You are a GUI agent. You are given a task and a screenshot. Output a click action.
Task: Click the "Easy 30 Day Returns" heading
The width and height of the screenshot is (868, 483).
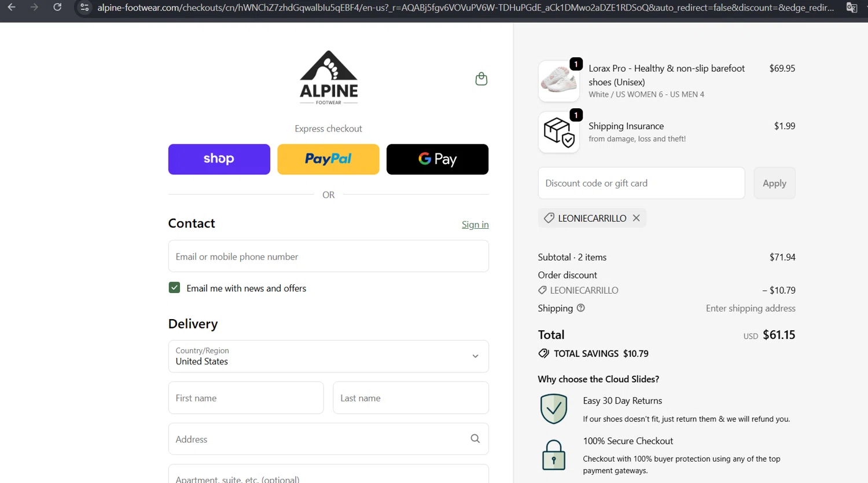point(623,401)
